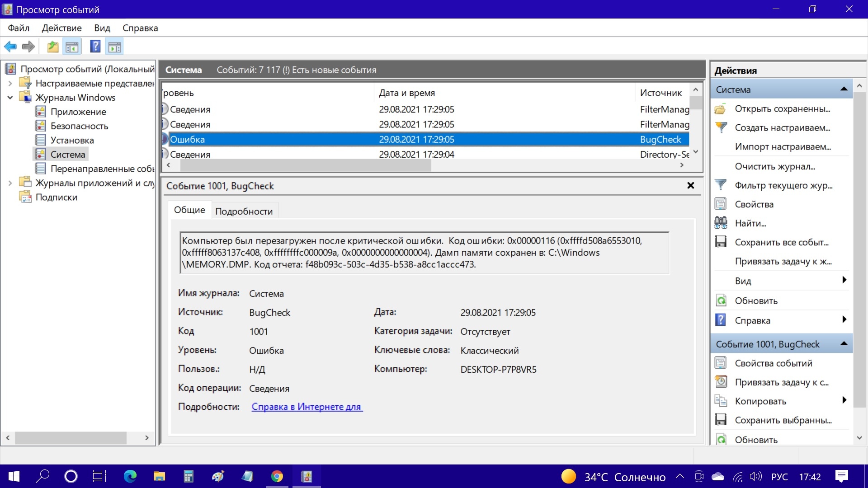Open the Действие menu
The height and width of the screenshot is (488, 868).
pyautogui.click(x=61, y=28)
